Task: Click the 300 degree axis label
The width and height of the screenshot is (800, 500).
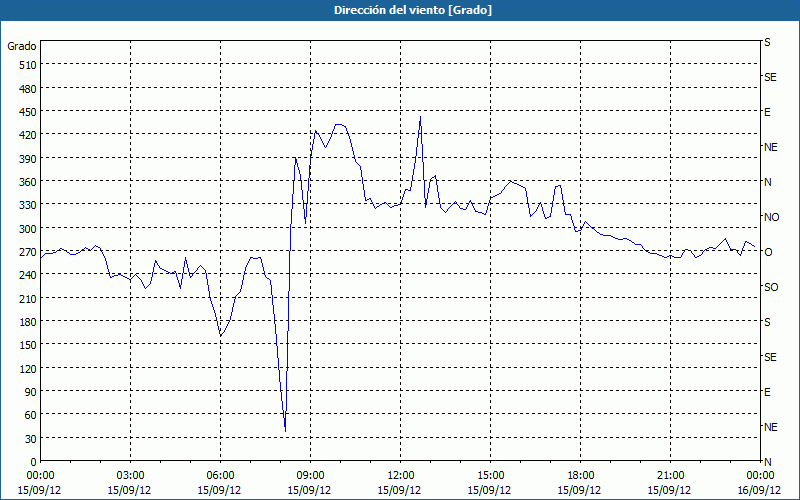Action: [x=28, y=229]
